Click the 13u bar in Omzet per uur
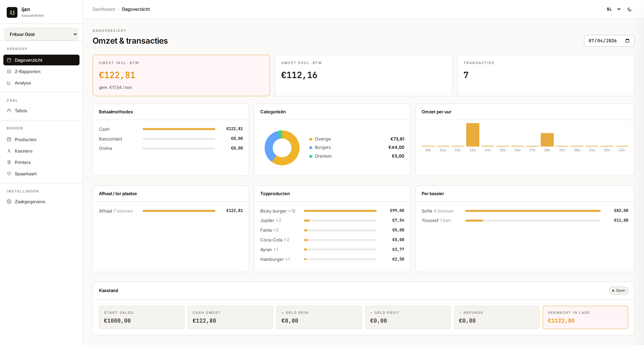 click(x=473, y=135)
